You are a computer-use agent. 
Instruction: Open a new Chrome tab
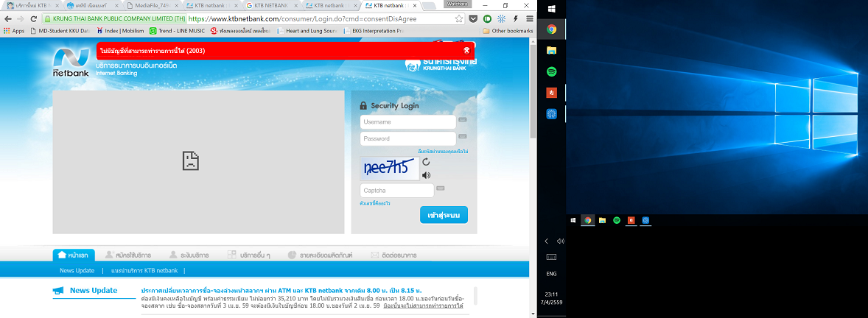428,6
